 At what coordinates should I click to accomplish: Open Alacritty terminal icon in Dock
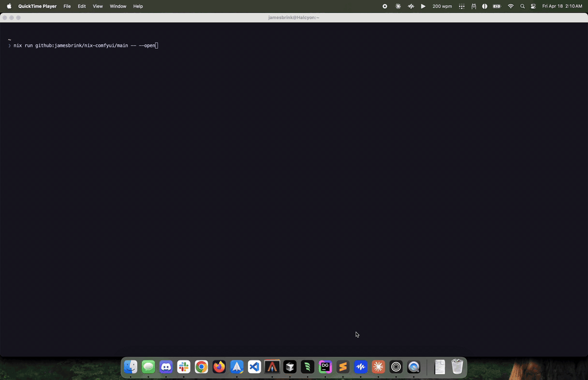tap(272, 367)
